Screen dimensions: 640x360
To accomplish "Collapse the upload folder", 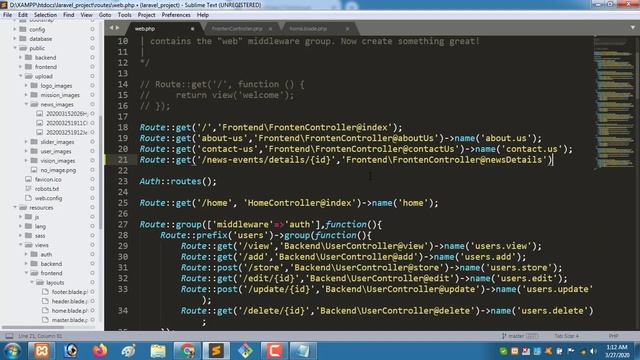I will [21, 76].
